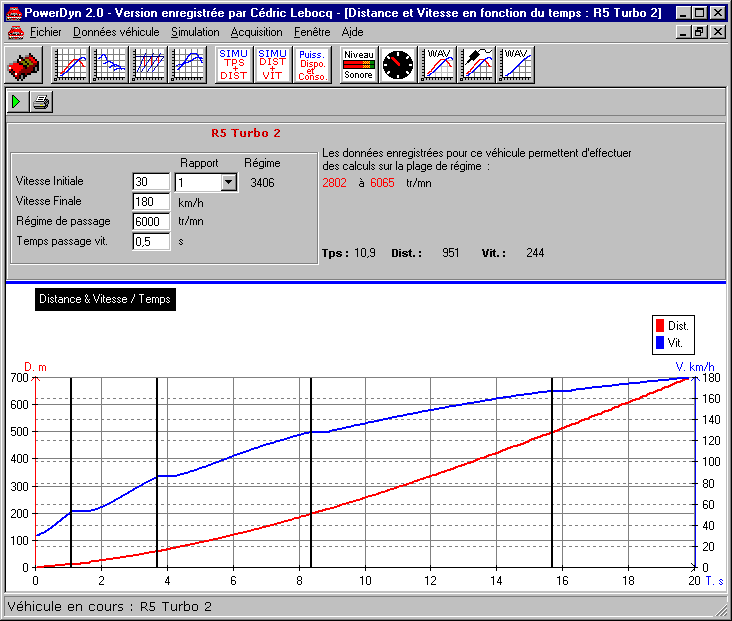
Task: Open the Acquisition menu
Action: (257, 32)
